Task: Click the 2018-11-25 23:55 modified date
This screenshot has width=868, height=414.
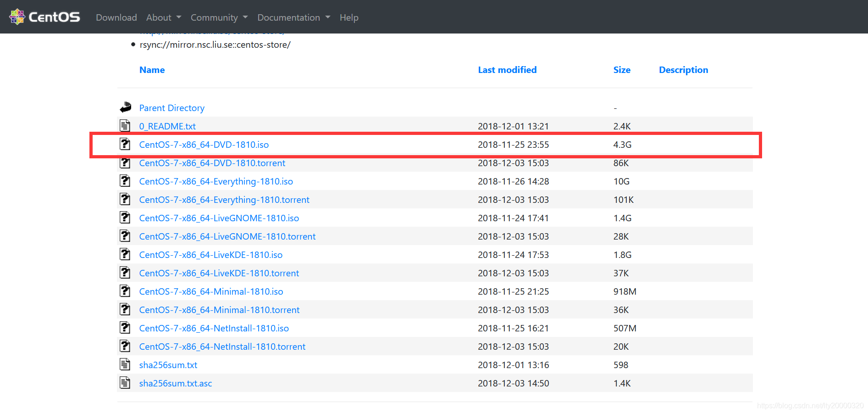Action: click(x=513, y=145)
